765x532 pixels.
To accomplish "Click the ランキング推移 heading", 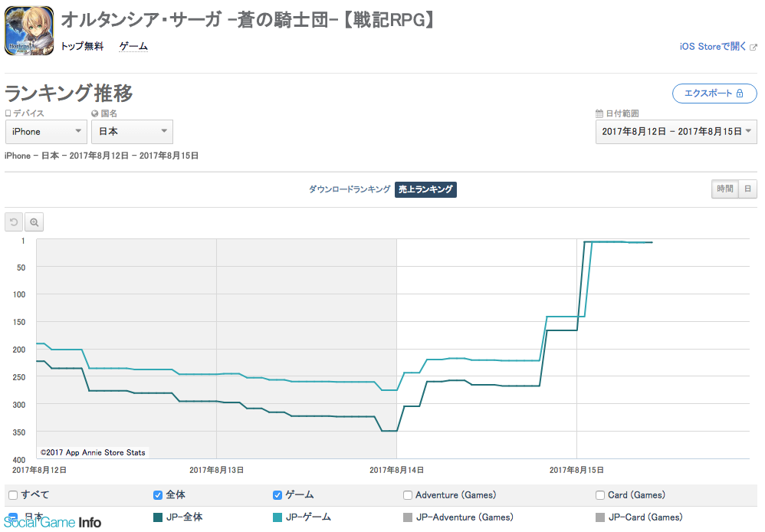I will click(x=69, y=94).
